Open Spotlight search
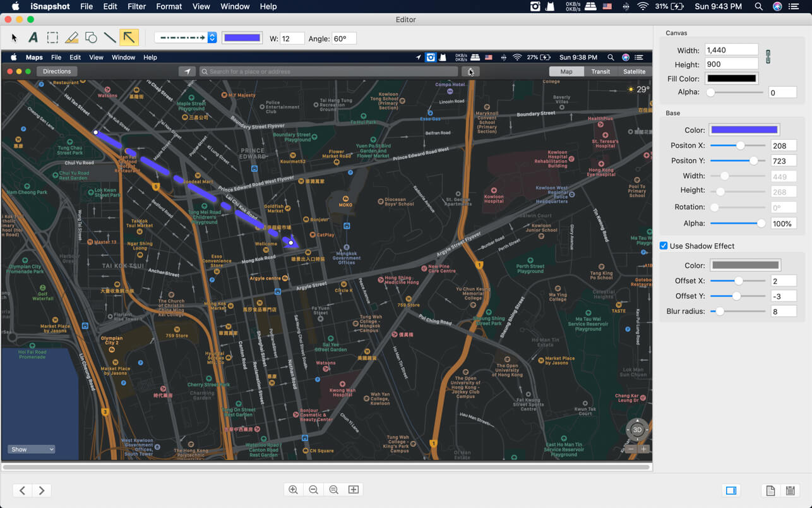This screenshot has width=812, height=508. 759,6
